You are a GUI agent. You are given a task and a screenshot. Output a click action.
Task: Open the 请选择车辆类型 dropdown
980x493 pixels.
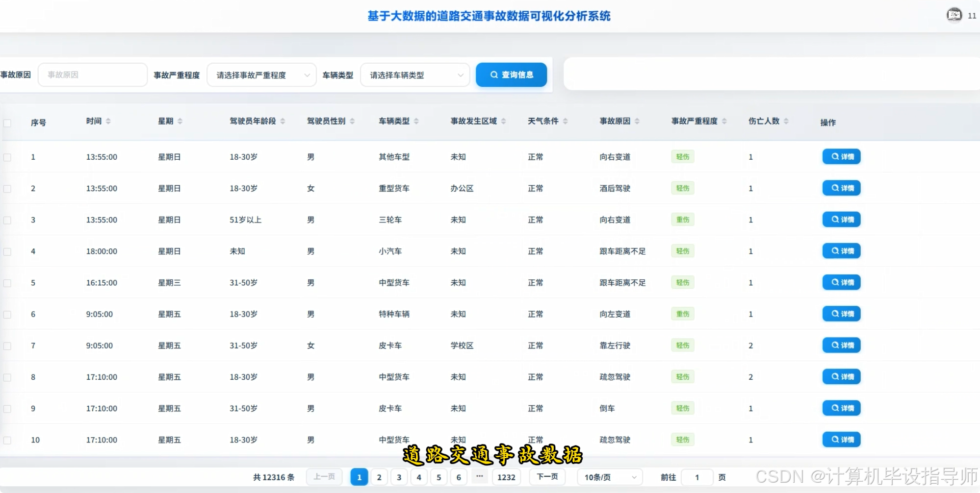click(414, 74)
